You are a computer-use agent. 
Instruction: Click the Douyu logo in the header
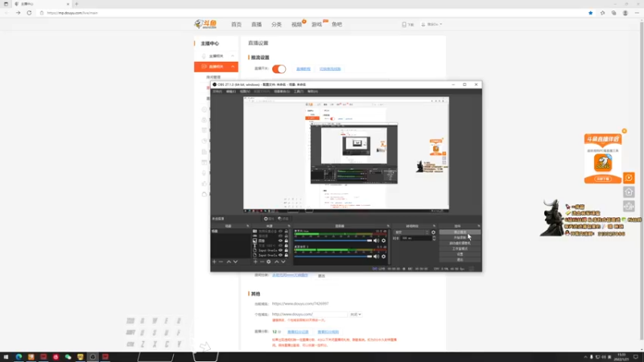(x=205, y=24)
